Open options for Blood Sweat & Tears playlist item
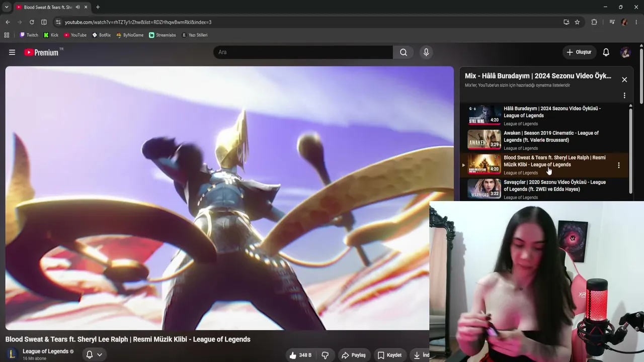This screenshot has width=644, height=362. 619,165
